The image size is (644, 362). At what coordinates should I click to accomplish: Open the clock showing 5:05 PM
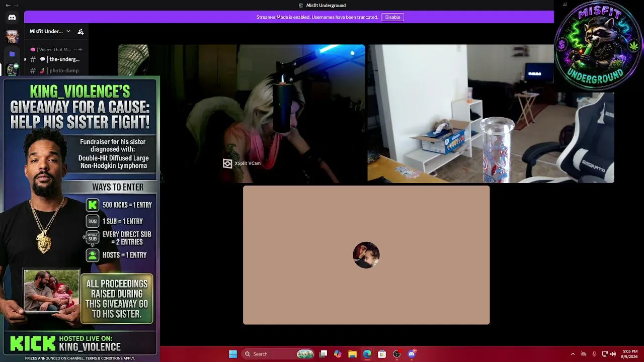pos(630,354)
